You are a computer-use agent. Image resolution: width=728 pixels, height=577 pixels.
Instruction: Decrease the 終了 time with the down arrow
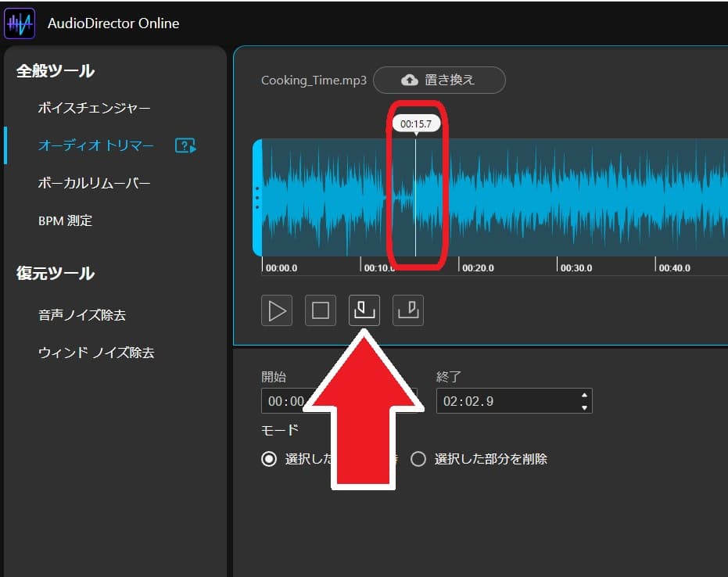click(584, 407)
